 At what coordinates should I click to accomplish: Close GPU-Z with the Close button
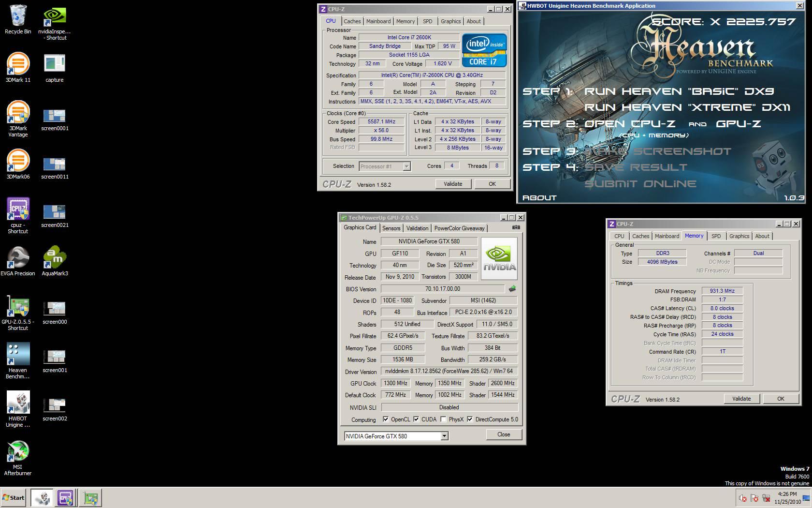click(x=504, y=434)
